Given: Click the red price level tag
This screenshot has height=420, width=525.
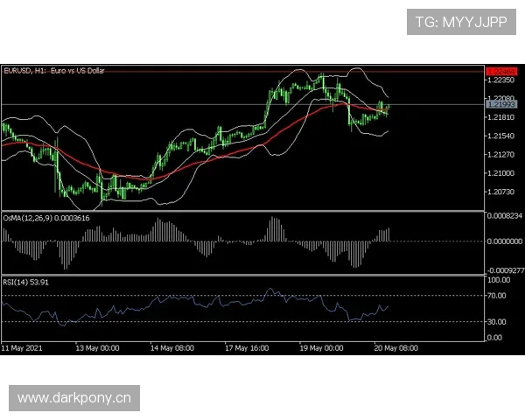Looking at the screenshot, I should 499,71.
